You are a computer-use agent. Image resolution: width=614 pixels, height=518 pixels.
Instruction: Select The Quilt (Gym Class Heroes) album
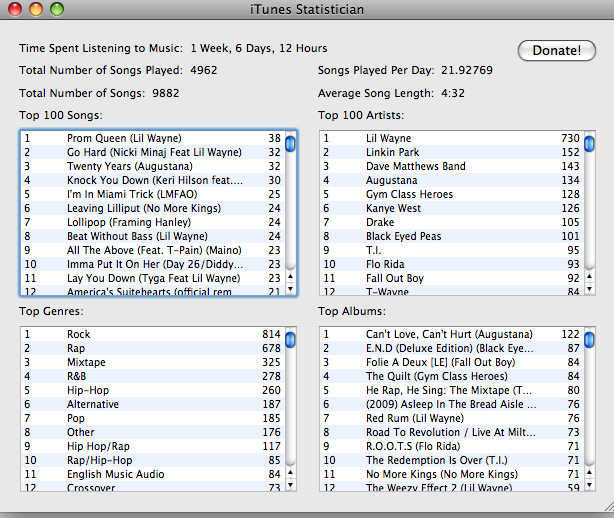[452, 376]
